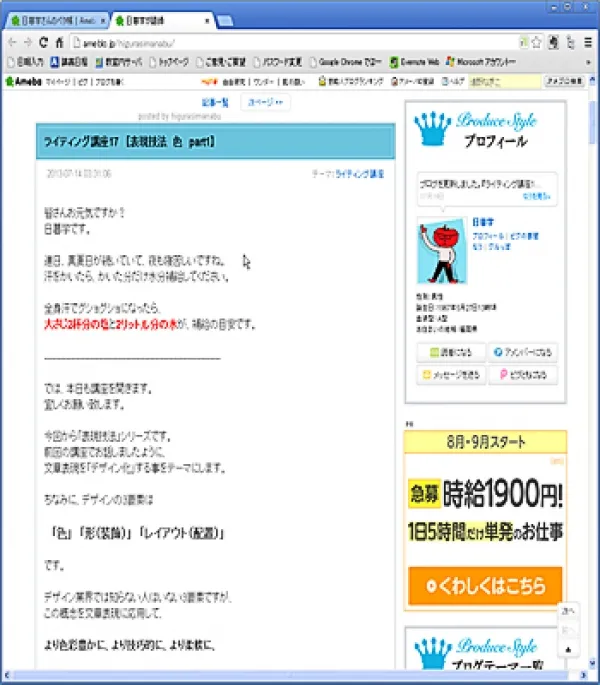Click the orange くわしくはこちら ad button
Image resolution: width=600 pixels, height=685 pixels.
point(485,586)
